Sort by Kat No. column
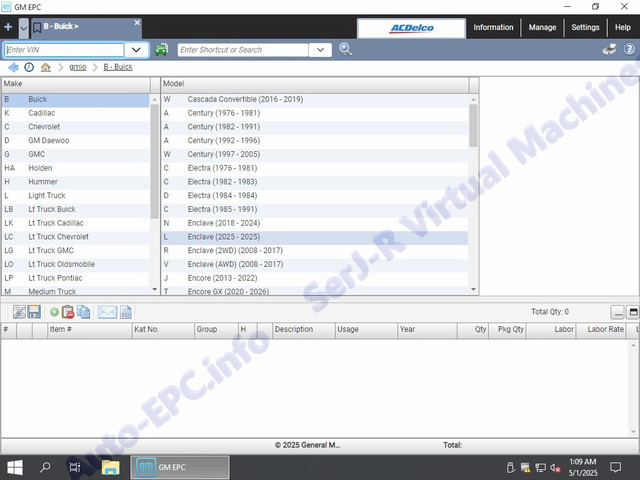The image size is (640, 480). (x=163, y=330)
